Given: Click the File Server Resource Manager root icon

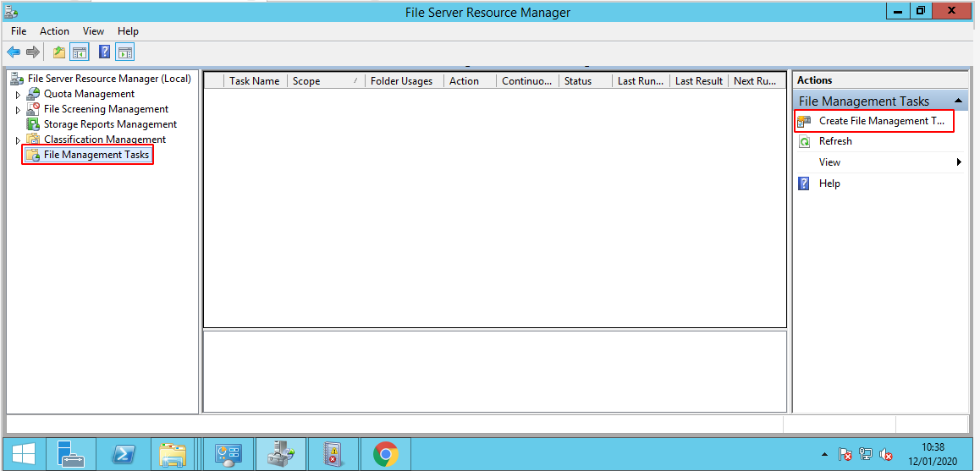Looking at the screenshot, I should click(x=18, y=79).
